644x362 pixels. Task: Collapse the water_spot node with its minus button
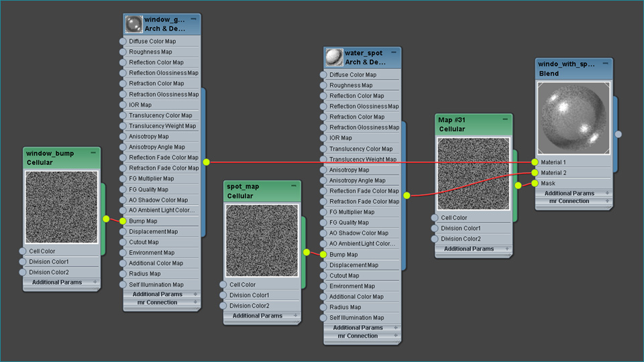[394, 52]
